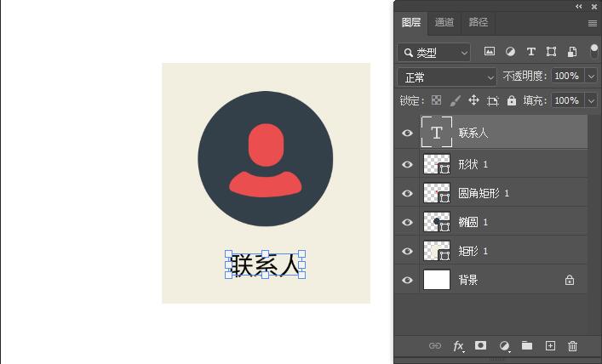This screenshot has width=602, height=364.
Task: Create new fill or adjustment layer
Action: point(504,346)
